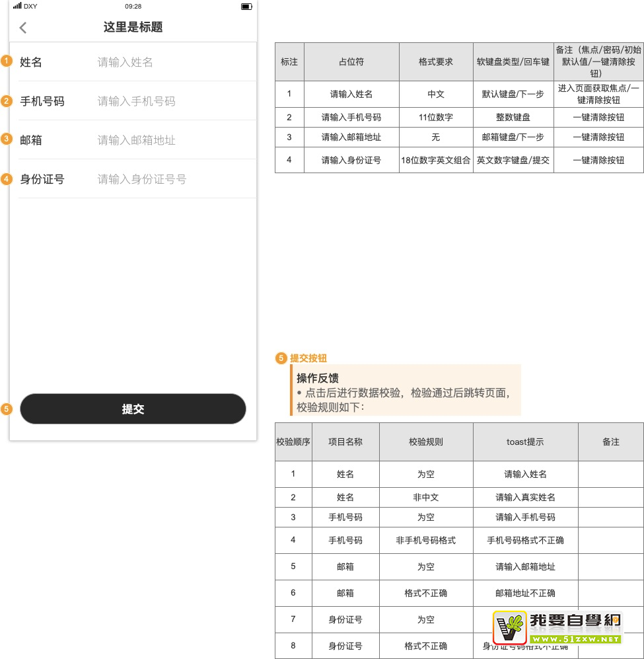Viewport: 644px width, 659px height.
Task: Click the 占位符 column header
Action: click(x=351, y=61)
